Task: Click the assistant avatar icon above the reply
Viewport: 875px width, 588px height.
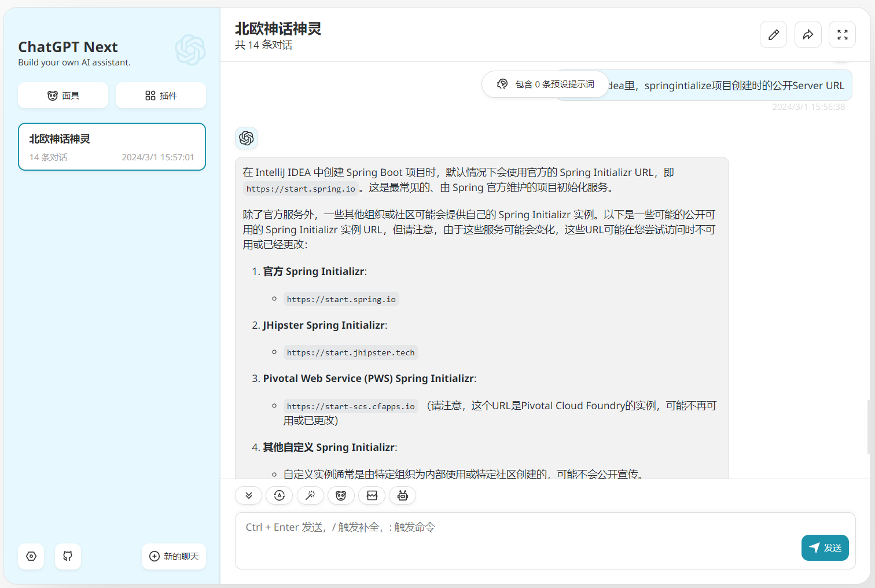Action: [x=247, y=138]
